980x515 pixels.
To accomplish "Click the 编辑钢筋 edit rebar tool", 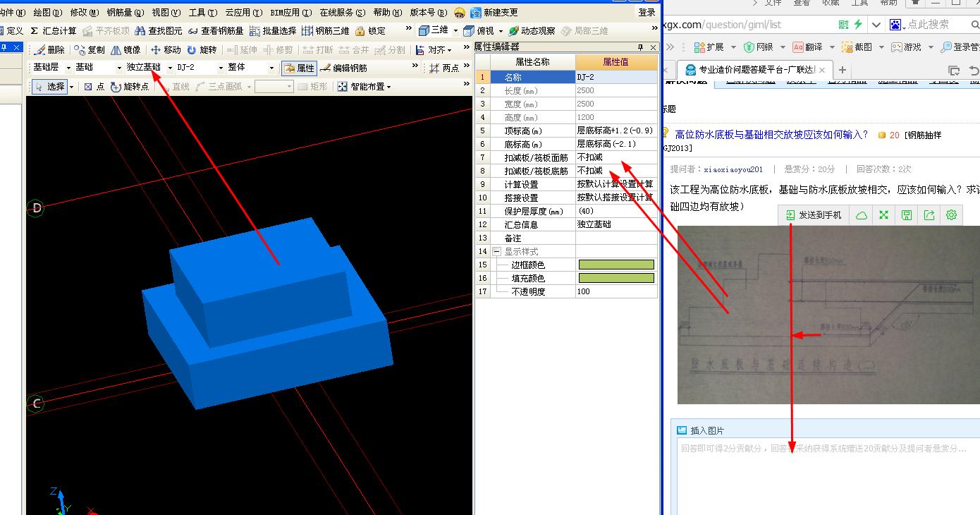I will 343,68.
